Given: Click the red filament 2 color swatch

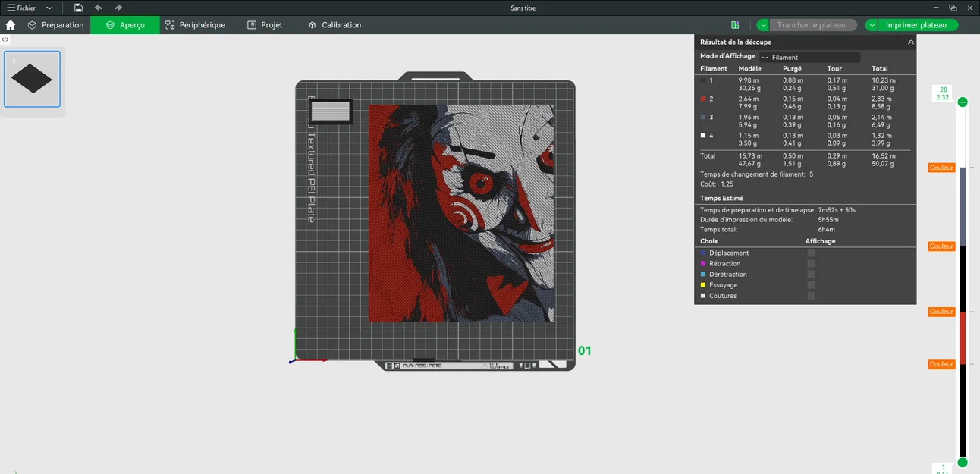Looking at the screenshot, I should pos(703,99).
